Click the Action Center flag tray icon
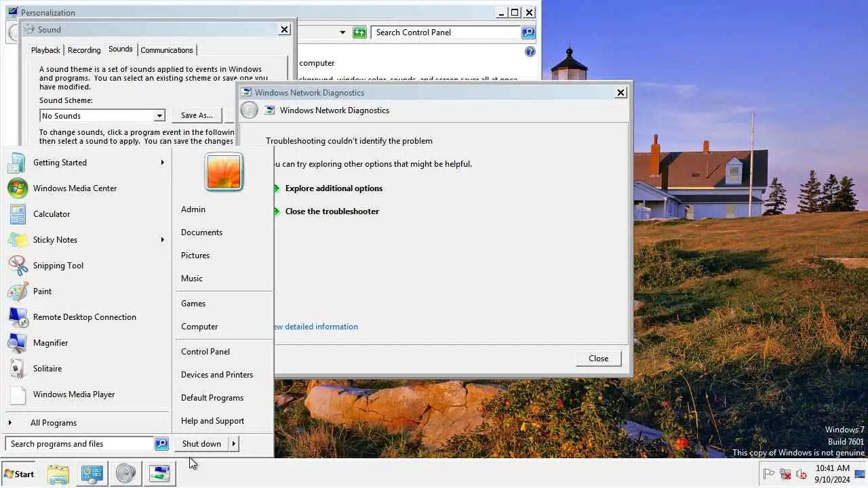This screenshot has height=488, width=868. pyautogui.click(x=769, y=474)
